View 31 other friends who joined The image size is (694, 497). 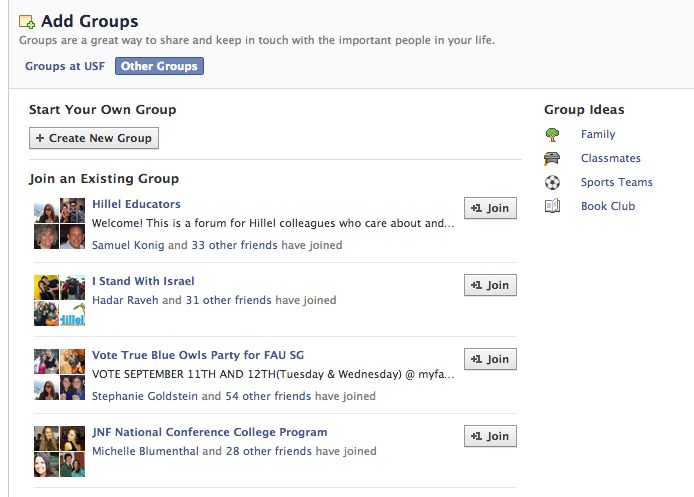tap(228, 300)
